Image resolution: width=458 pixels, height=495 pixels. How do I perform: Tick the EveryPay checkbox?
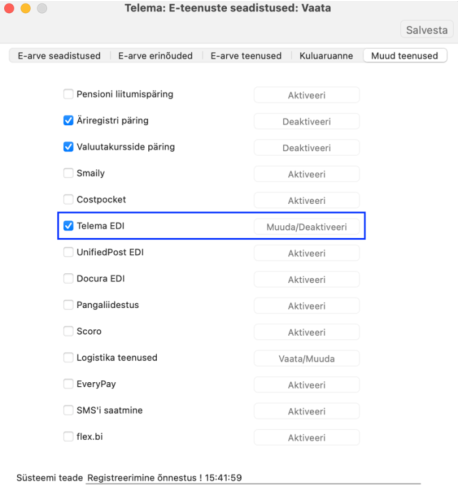[68, 384]
